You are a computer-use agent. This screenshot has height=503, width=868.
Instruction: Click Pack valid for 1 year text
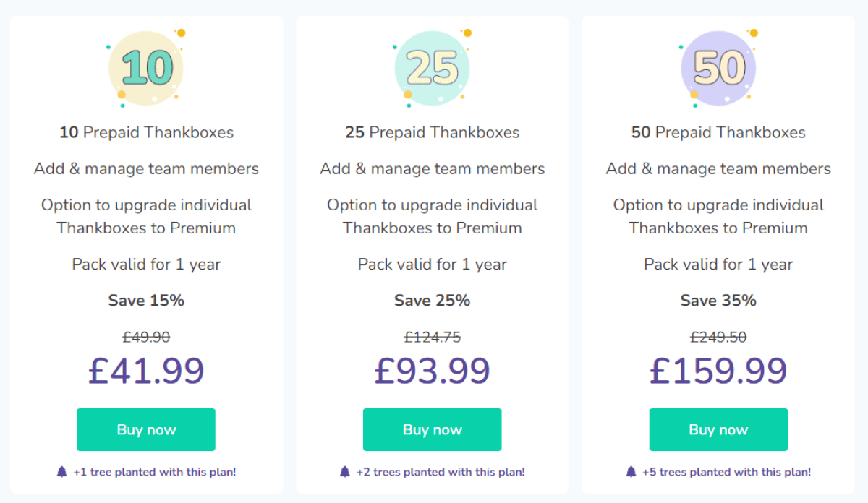pyautogui.click(x=146, y=264)
